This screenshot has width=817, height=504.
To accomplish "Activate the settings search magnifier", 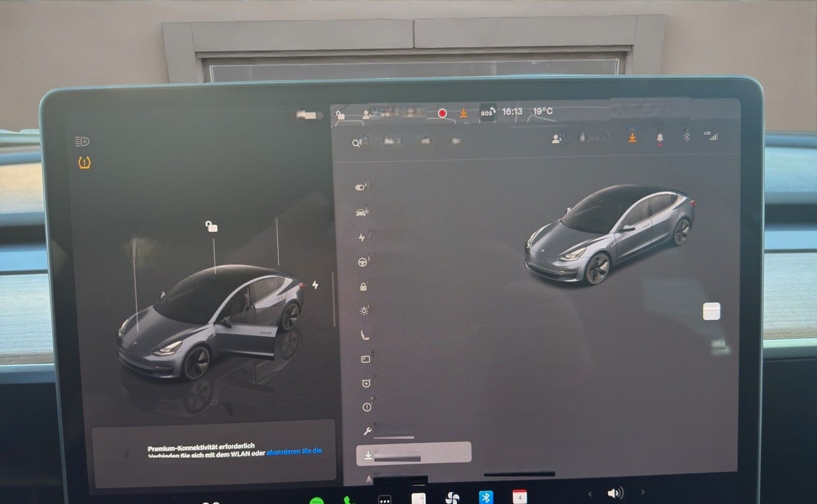I will (x=356, y=142).
